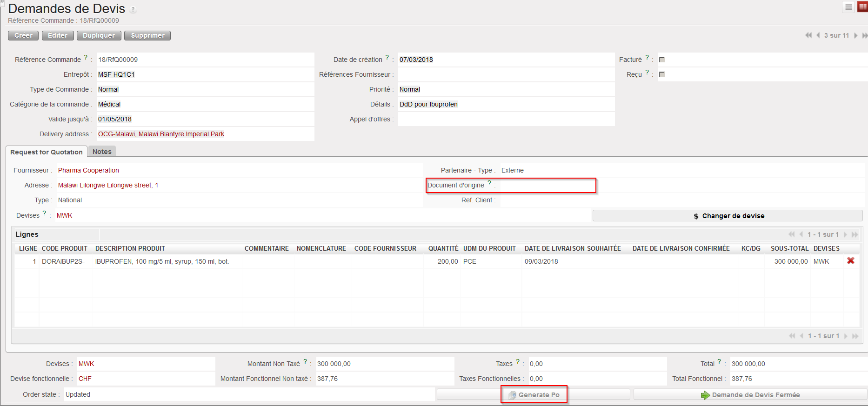Delete the IBUPROFEN line with red X

coord(851,261)
